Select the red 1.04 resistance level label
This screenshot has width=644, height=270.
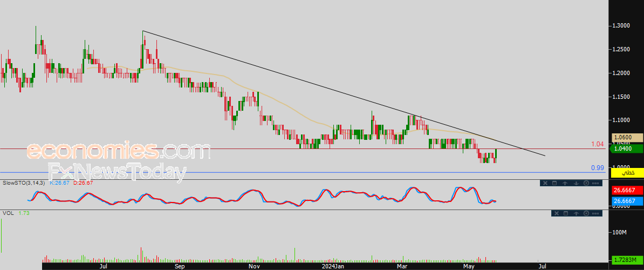[598, 144]
